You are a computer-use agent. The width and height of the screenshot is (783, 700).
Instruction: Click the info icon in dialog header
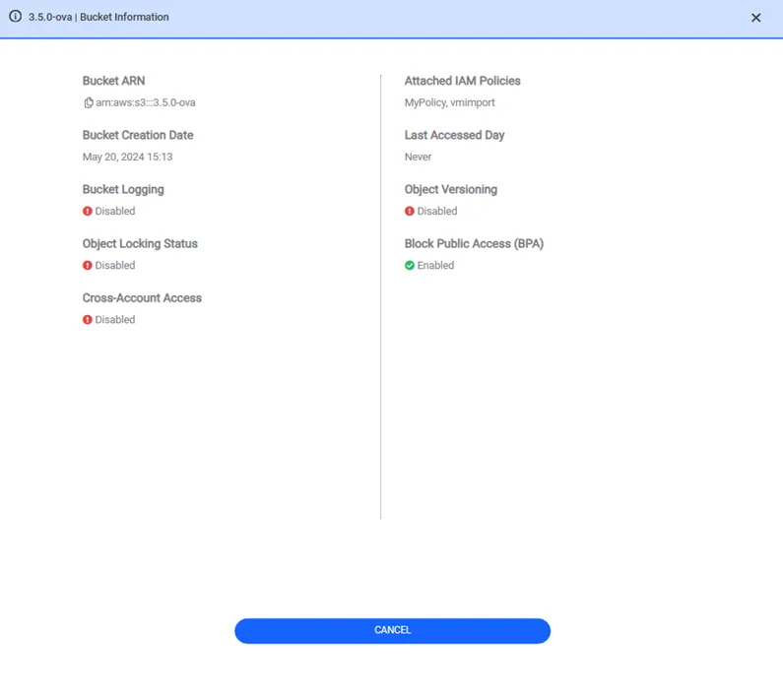coord(16,17)
